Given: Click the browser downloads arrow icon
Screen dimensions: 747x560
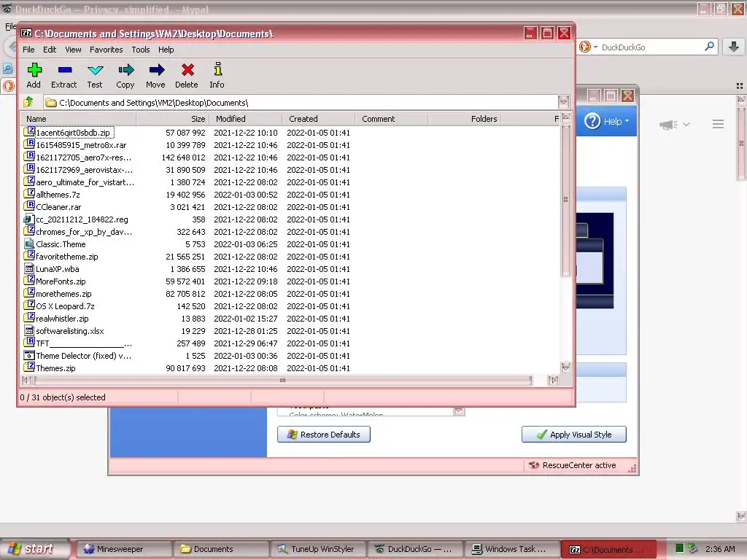Looking at the screenshot, I should click(x=734, y=46).
